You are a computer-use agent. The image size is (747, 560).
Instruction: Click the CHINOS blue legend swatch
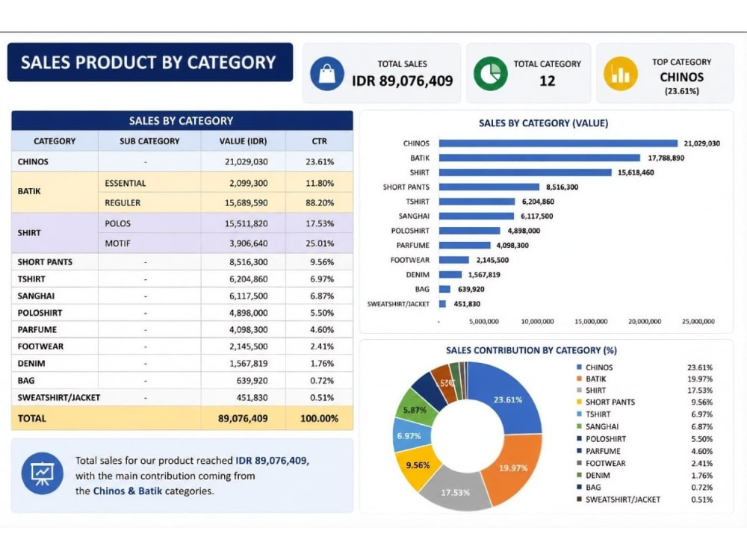click(x=580, y=367)
